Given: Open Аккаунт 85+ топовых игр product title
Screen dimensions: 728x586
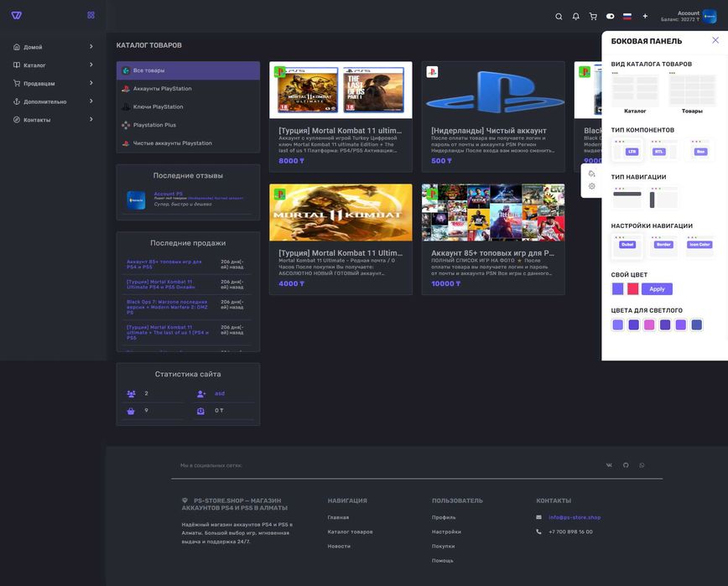Looking at the screenshot, I should (x=492, y=253).
